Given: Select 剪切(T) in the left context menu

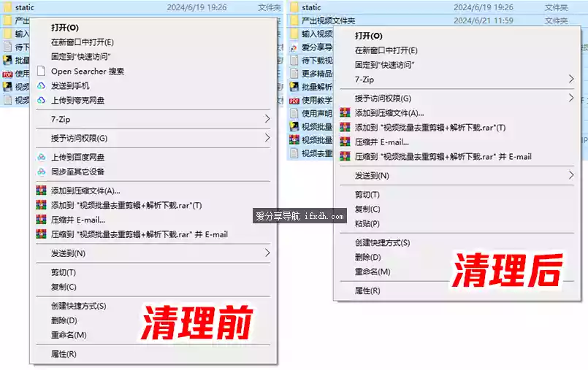Looking at the screenshot, I should 64,273.
